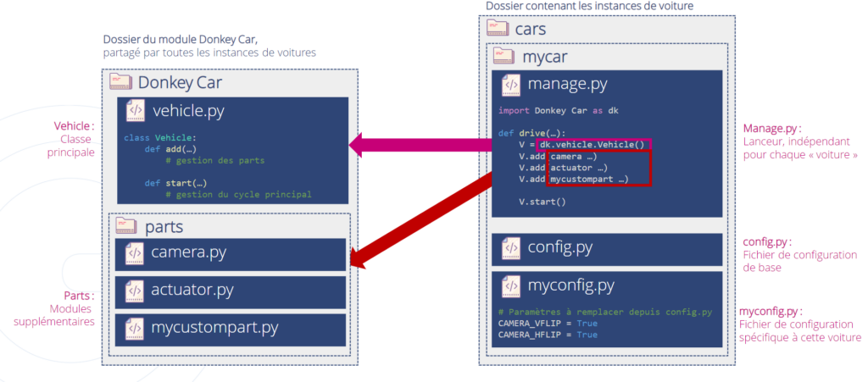Click the parts folder icon
This screenshot has width=868, height=382.
(x=127, y=226)
